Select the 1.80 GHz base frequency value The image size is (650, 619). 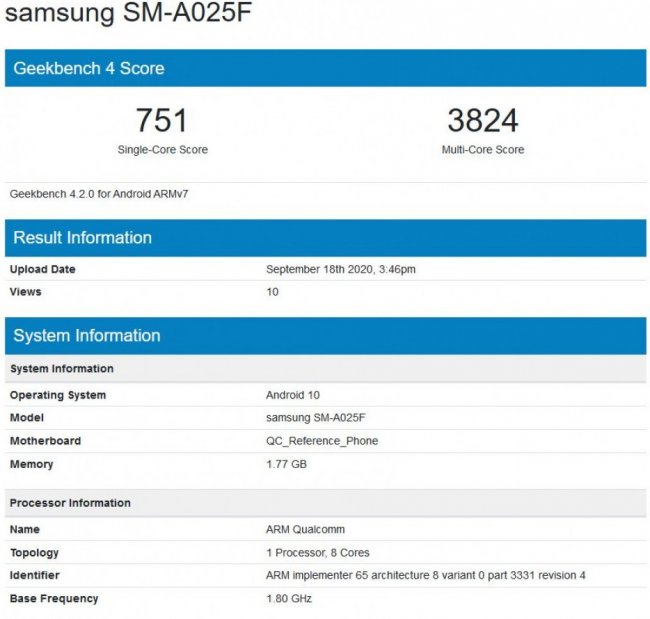pos(287,598)
